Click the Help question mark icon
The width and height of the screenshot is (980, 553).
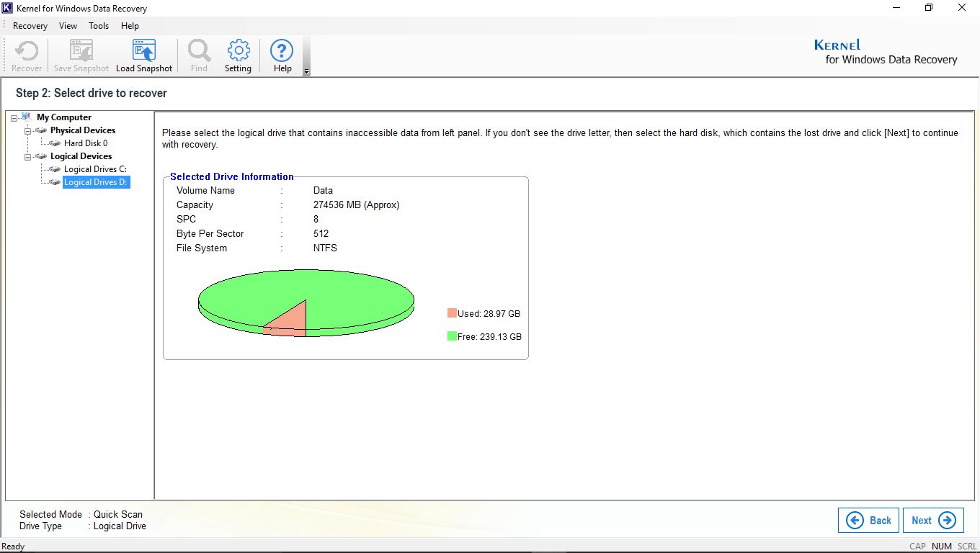[x=282, y=51]
